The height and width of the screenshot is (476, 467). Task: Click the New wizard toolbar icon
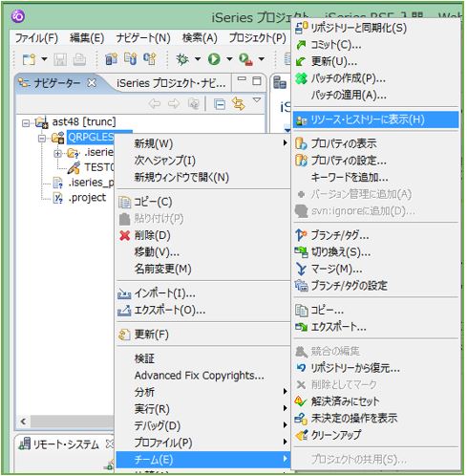tap(29, 59)
